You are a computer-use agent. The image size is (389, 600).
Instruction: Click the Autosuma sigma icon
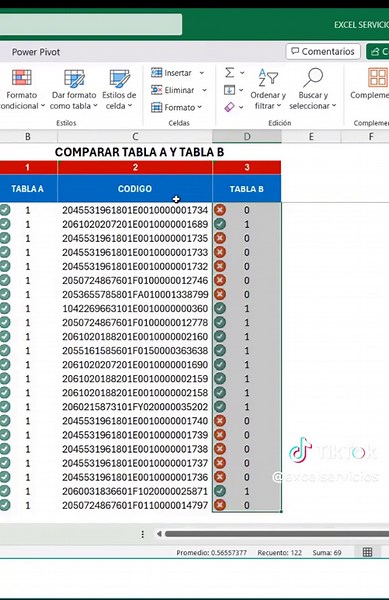click(x=229, y=72)
